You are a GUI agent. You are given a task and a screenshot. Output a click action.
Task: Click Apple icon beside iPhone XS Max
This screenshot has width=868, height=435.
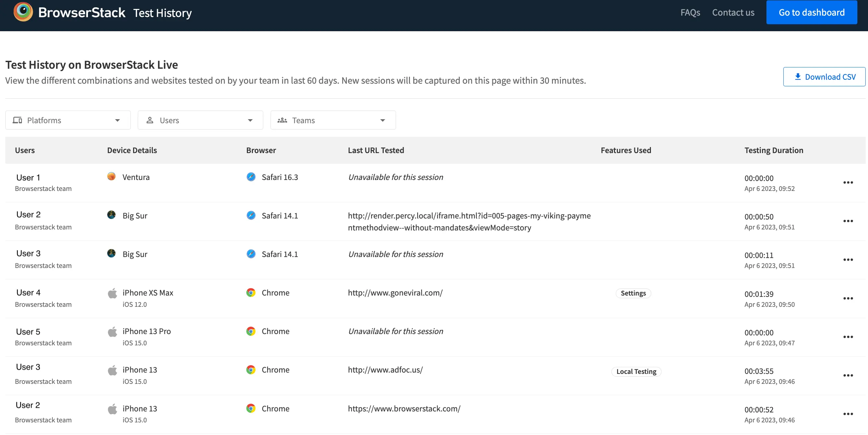(112, 293)
